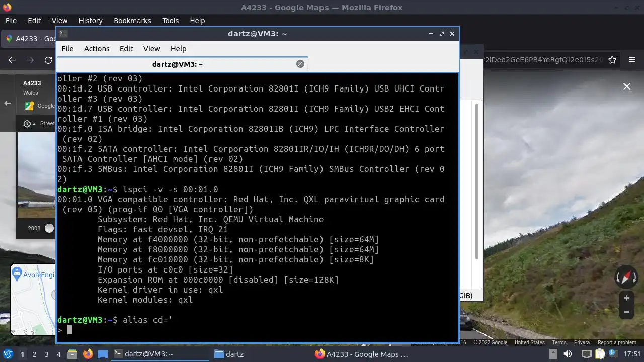This screenshot has width=644, height=362.
Task: Open Firefox Tools menu
Action: tap(170, 21)
